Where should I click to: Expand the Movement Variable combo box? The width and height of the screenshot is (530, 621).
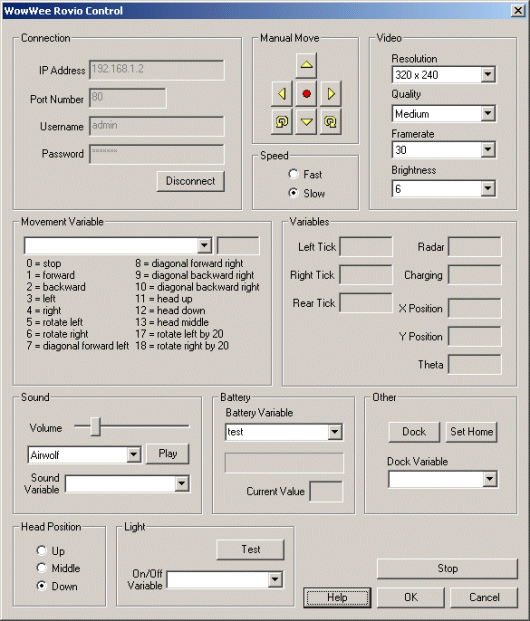pyautogui.click(x=204, y=246)
